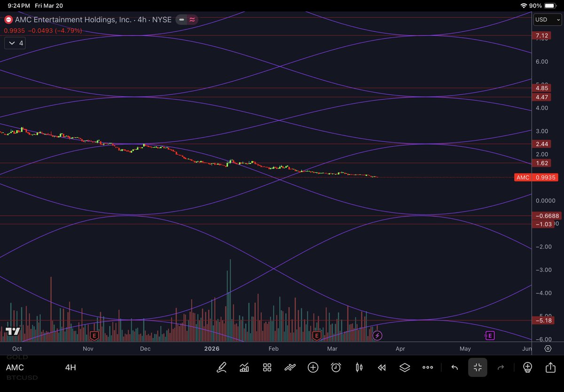Tap the battery indicator in the status bar

coord(551,6)
